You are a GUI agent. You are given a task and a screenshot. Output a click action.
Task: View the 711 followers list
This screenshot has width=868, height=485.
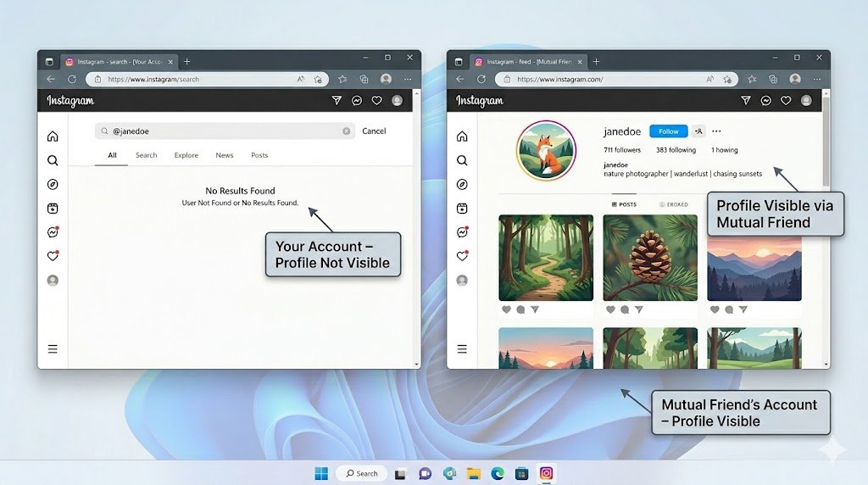pyautogui.click(x=621, y=150)
